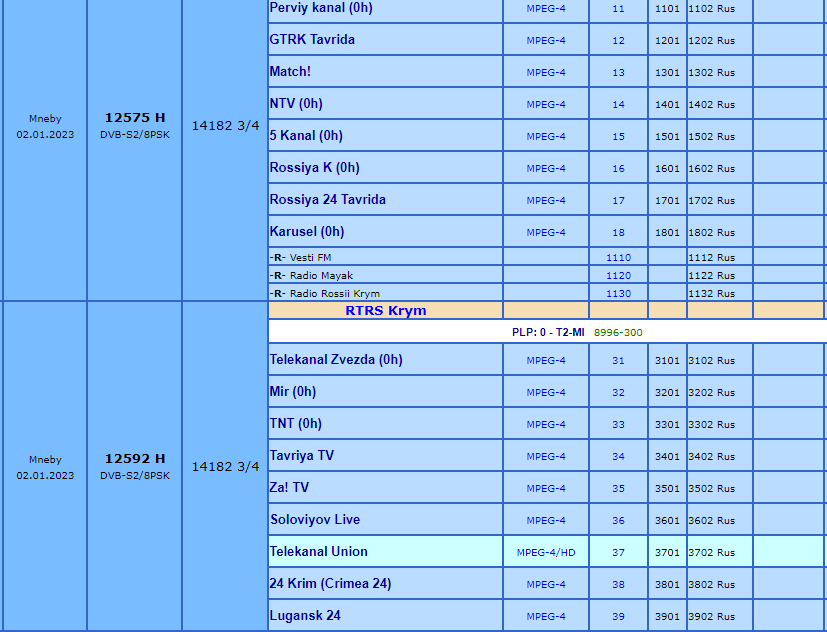
Task: Click SID 1120 for Radio Mayak
Action: click(x=619, y=275)
